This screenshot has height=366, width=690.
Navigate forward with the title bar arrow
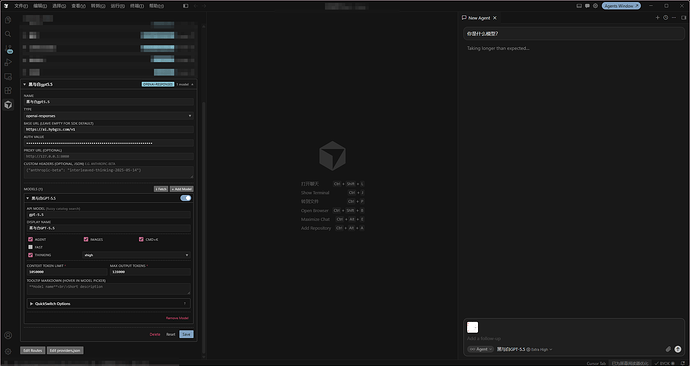tap(204, 6)
